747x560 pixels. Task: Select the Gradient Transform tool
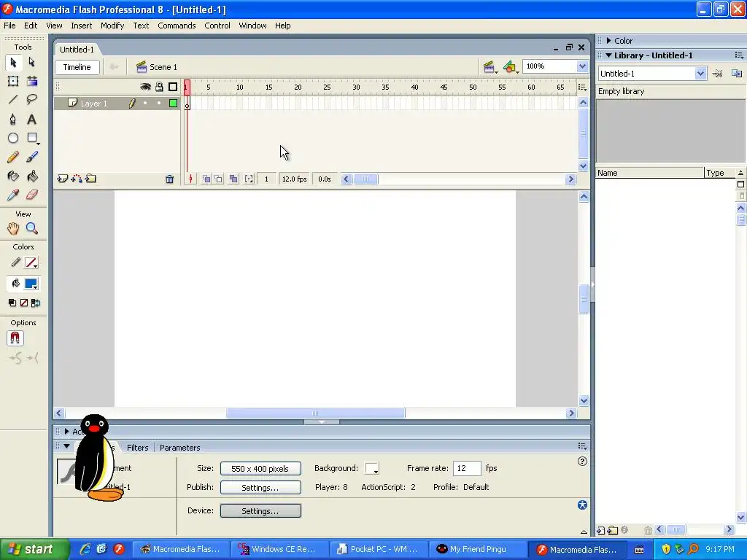32,81
